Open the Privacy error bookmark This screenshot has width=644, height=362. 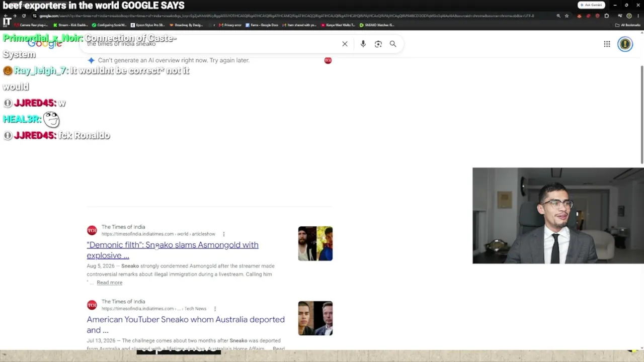tap(230, 25)
